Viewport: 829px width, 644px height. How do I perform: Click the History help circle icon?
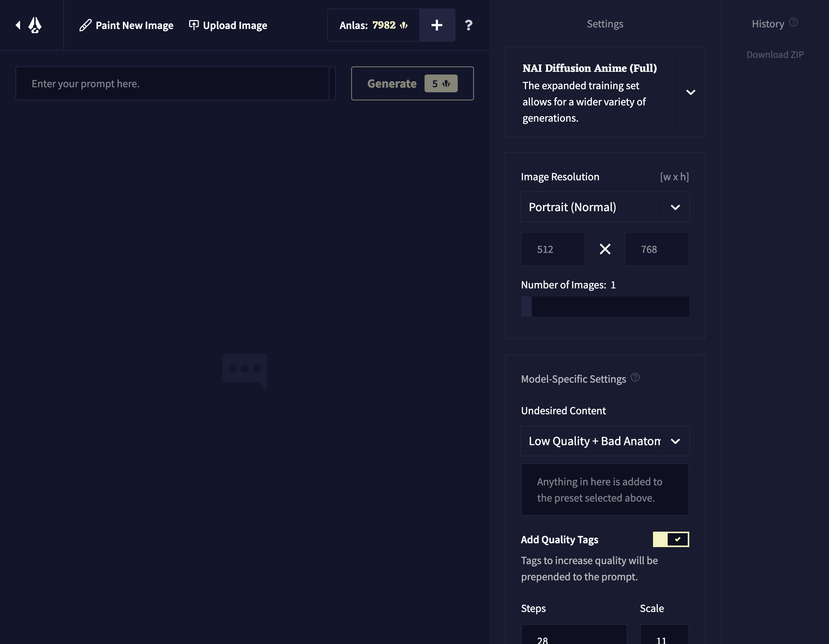point(793,22)
